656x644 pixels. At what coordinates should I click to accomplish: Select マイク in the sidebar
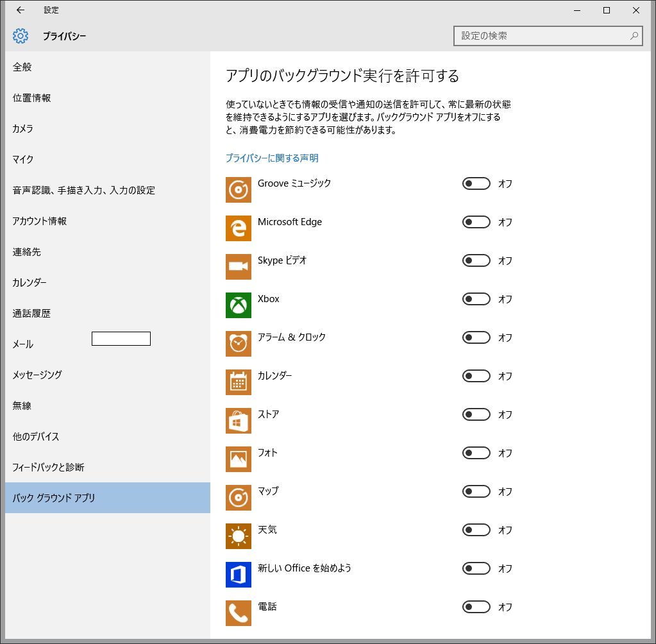[x=108, y=160]
